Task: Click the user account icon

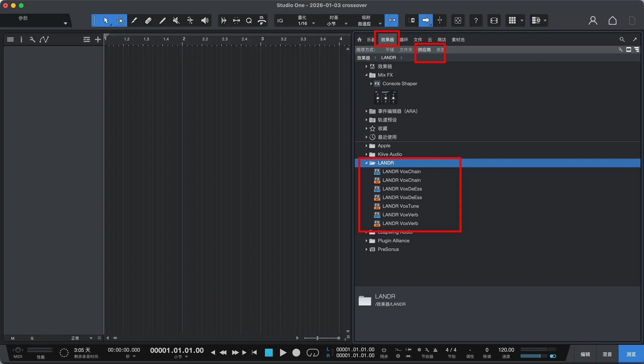Action: 593,21
